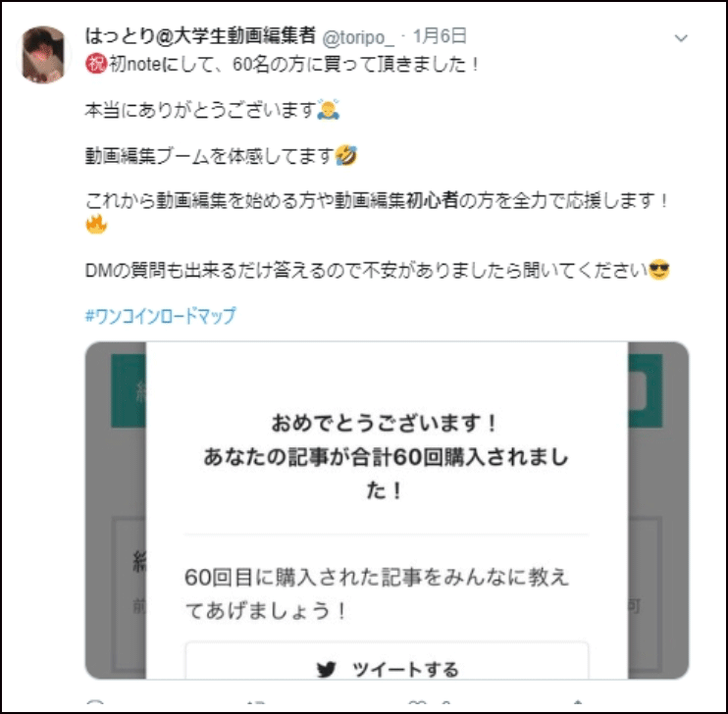The image size is (728, 714).
Task: Click the like heart icon below the tweet
Action: (x=417, y=703)
